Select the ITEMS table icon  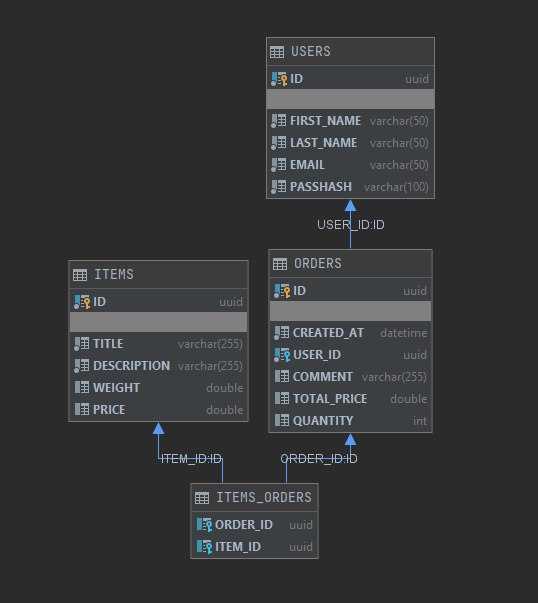point(80,275)
